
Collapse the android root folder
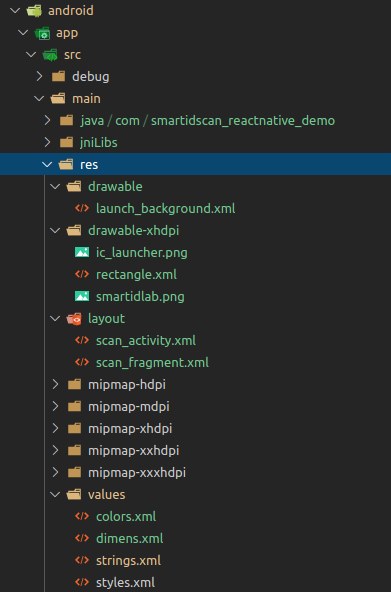tap(15, 11)
